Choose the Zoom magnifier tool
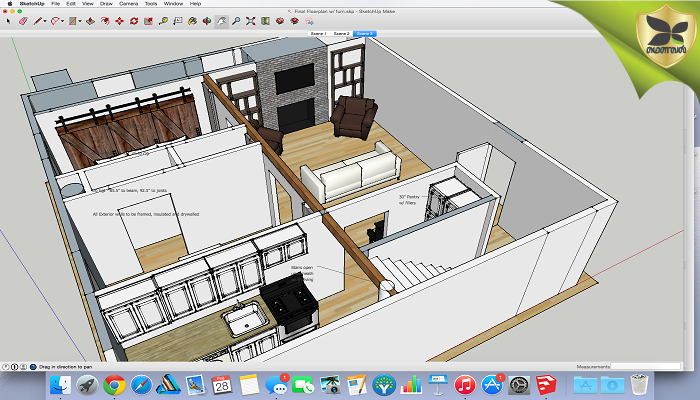 coord(236,20)
